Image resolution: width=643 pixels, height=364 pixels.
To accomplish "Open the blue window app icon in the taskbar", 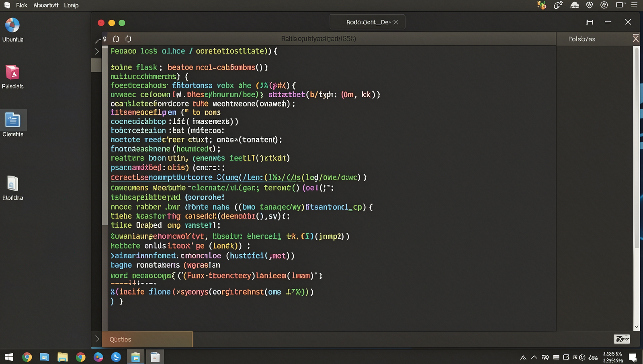I will pyautogui.click(x=45, y=357).
